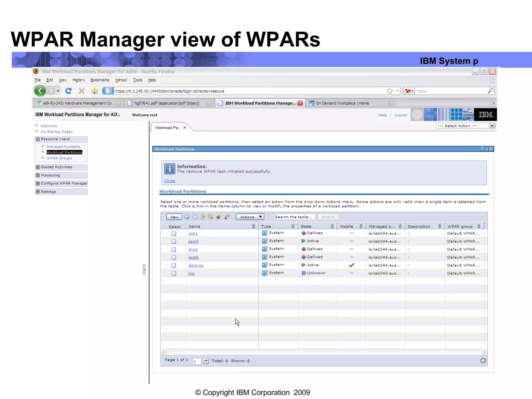Click the bookmark star in the address bar
532x399 pixels.
coord(390,91)
